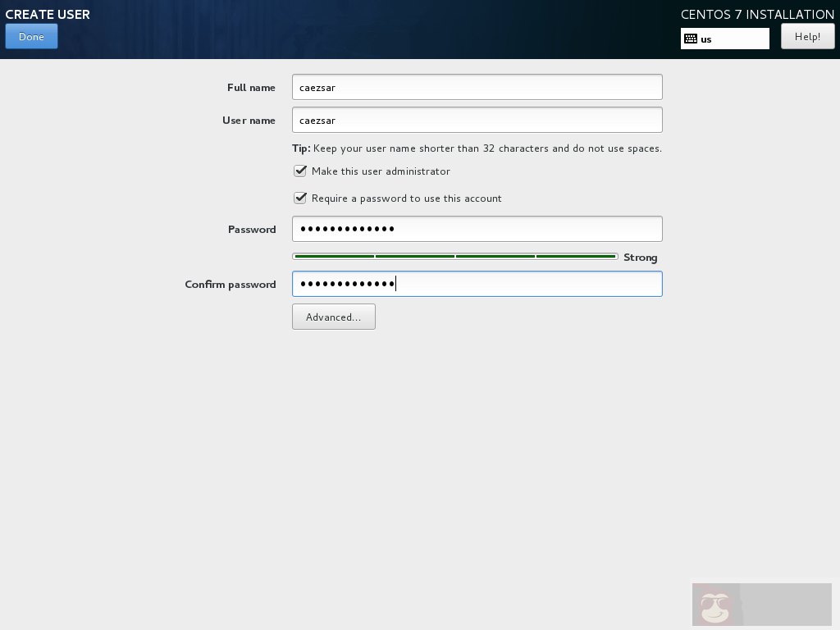This screenshot has height=630, width=840.
Task: Open installation help via the Help! button
Action: 807,36
